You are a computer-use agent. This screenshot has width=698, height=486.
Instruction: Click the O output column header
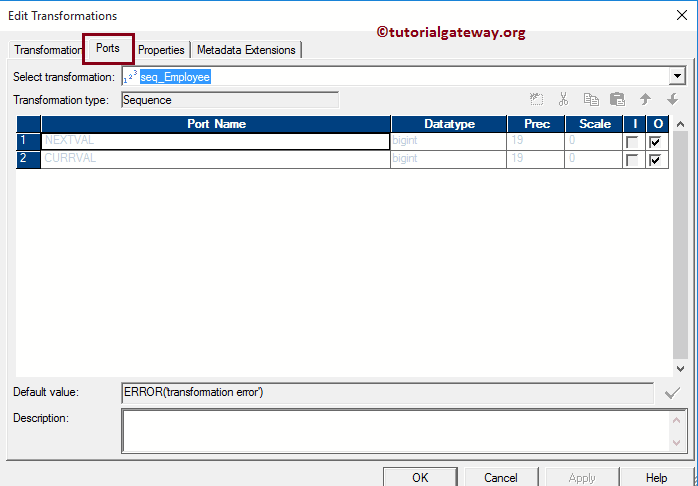click(x=657, y=124)
